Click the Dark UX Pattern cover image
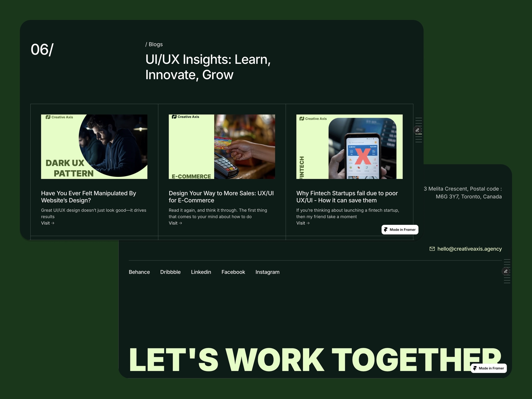This screenshot has width=532, height=399. [x=94, y=146]
